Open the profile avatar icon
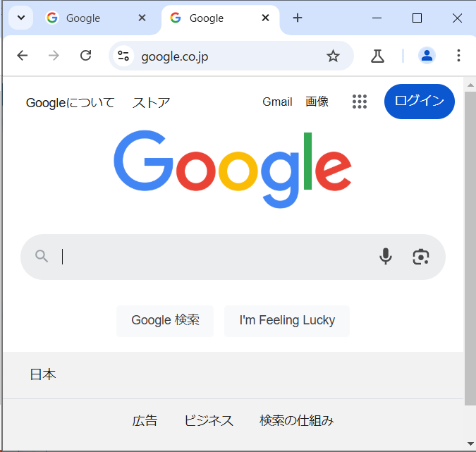This screenshot has width=476, height=452. [427, 56]
